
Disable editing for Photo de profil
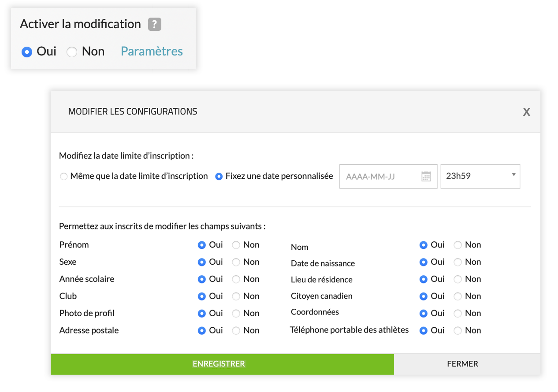coord(236,314)
